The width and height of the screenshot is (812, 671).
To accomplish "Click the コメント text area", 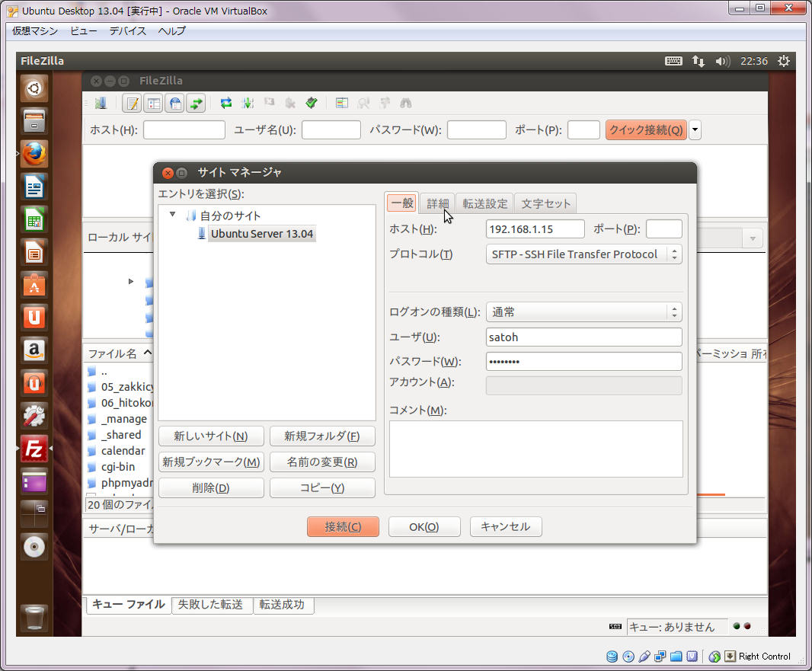I will point(536,449).
